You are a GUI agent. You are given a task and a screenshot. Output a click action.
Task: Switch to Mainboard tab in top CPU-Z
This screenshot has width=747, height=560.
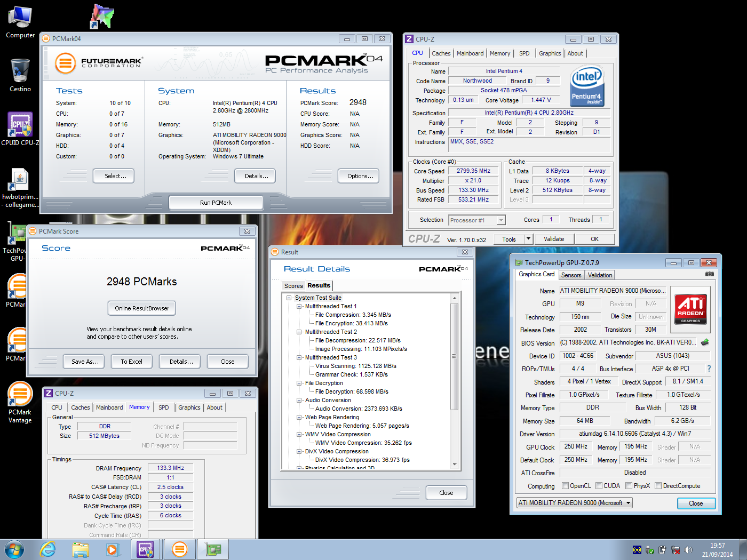[470, 53]
